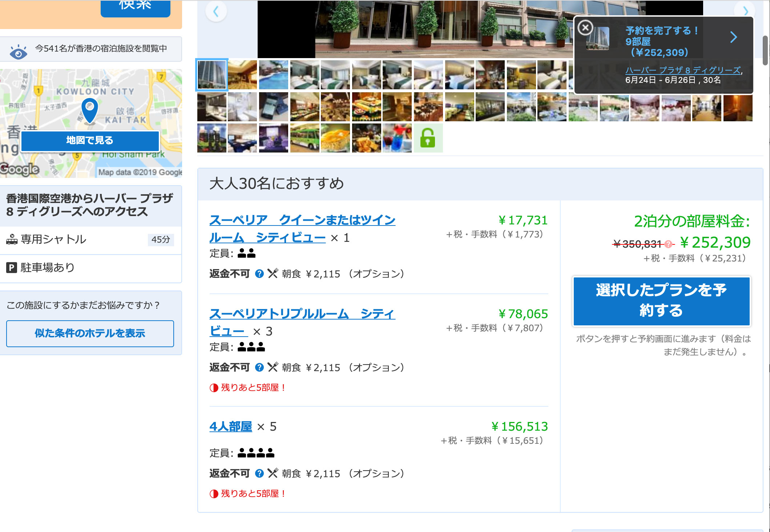The image size is (770, 532).
Task: Click help icon in 4人部屋 row
Action: click(259, 473)
